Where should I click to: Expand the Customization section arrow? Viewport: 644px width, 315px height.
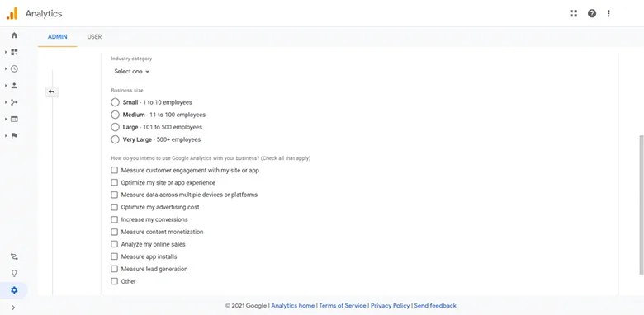point(6,52)
